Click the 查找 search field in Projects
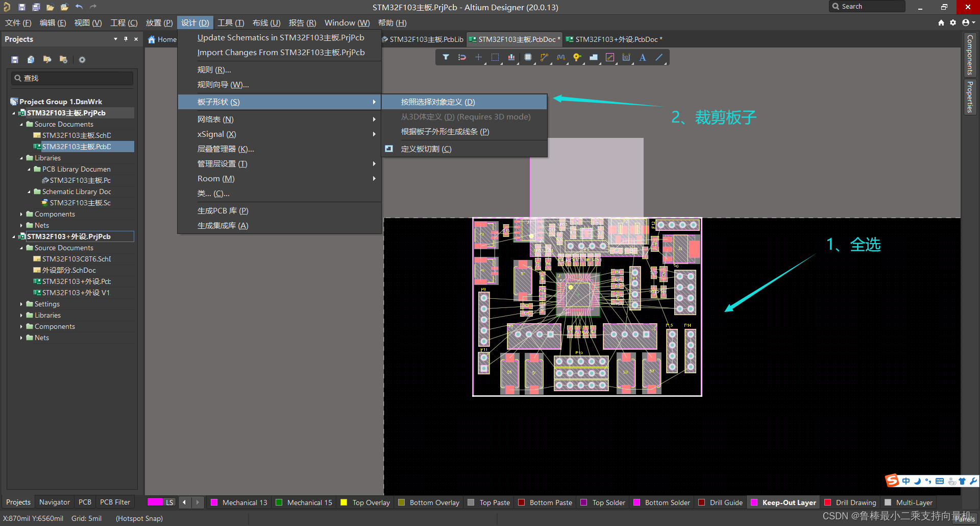 tap(72, 78)
